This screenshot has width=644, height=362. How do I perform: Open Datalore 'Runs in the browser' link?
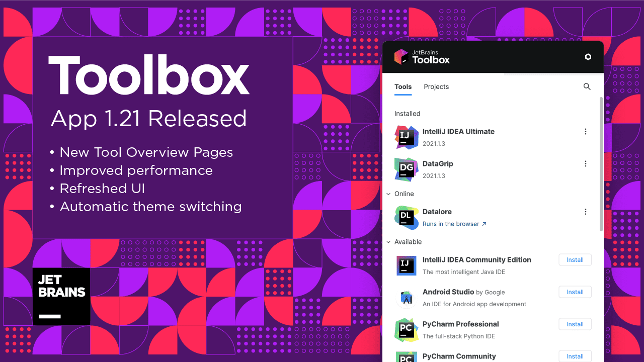tap(455, 224)
